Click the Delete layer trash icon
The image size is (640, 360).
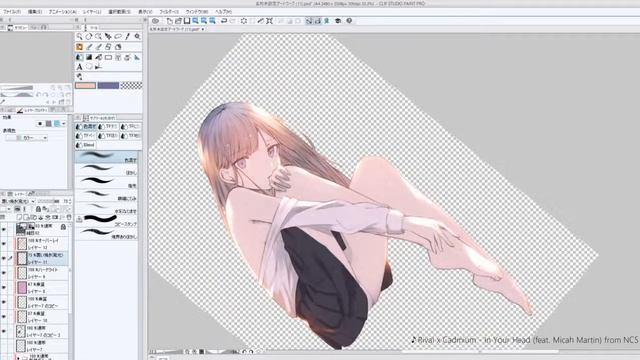69,217
